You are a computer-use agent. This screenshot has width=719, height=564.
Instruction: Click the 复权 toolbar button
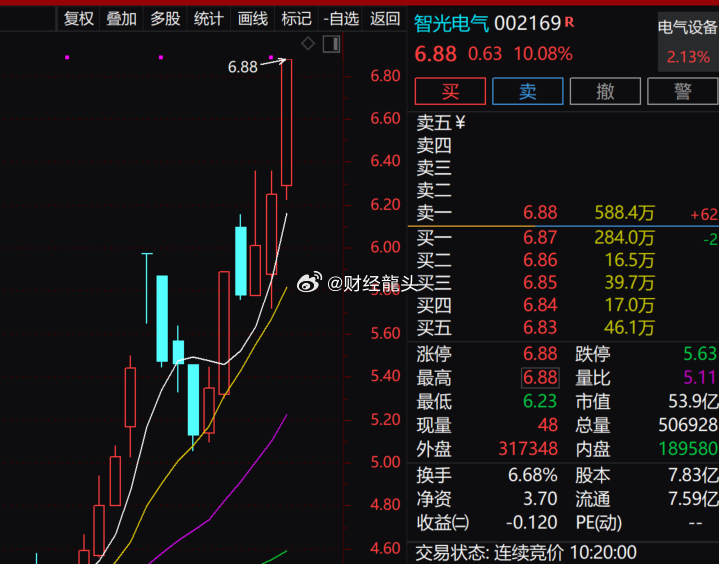[x=78, y=19]
